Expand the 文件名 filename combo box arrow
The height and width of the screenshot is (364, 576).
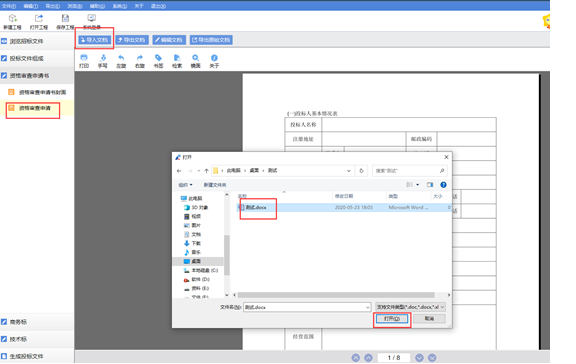[367, 307]
